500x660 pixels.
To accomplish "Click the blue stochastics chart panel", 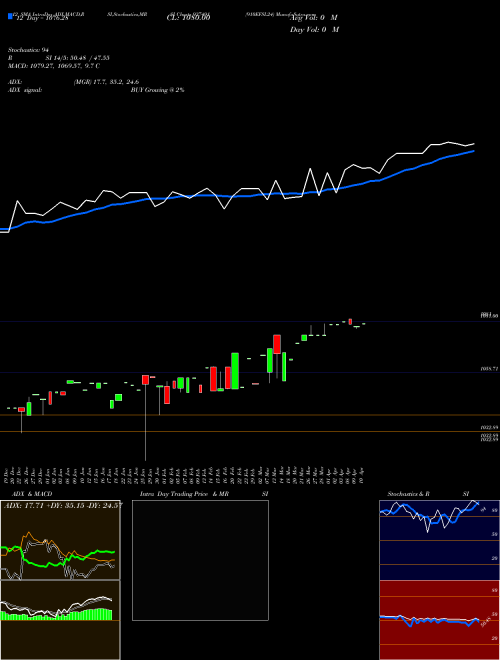I will coord(439,540).
